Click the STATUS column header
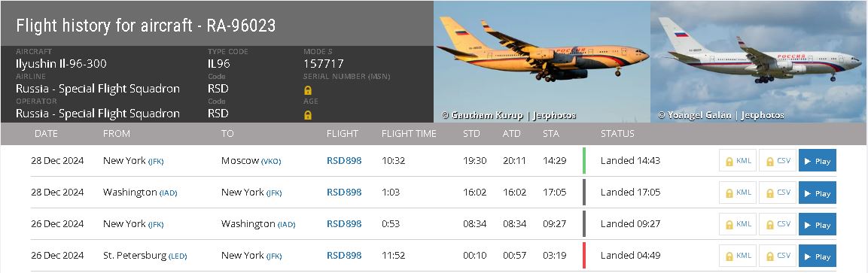This screenshot has height=273, width=868. coord(617,134)
